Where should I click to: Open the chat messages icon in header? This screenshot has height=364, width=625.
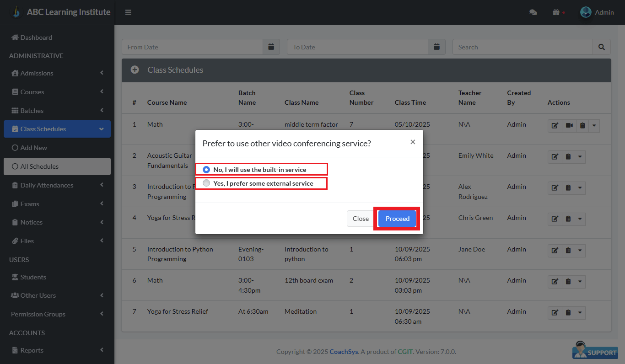coord(533,12)
